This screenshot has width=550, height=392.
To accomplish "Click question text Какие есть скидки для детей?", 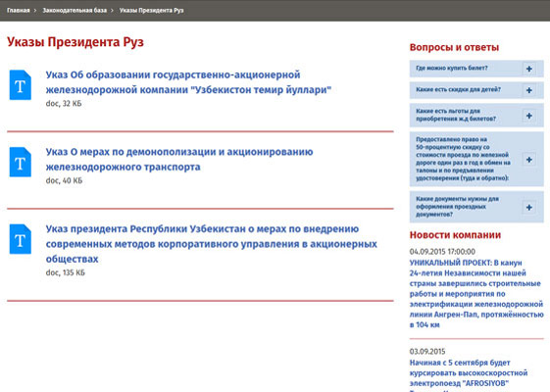I will [458, 90].
